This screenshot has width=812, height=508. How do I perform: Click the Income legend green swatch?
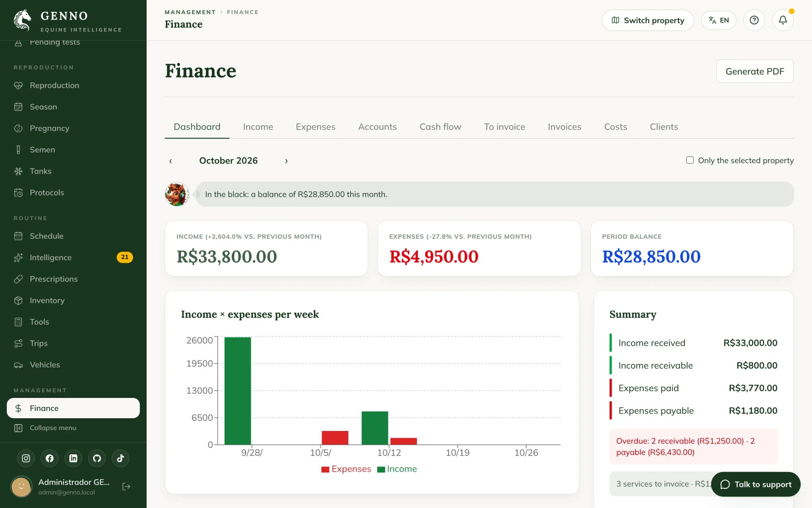tap(381, 469)
